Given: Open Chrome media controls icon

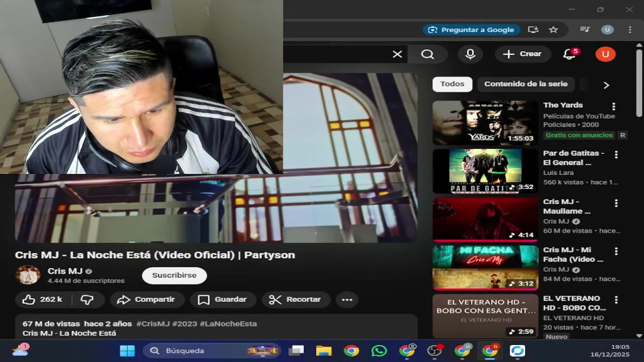Looking at the screenshot, I should [x=585, y=30].
